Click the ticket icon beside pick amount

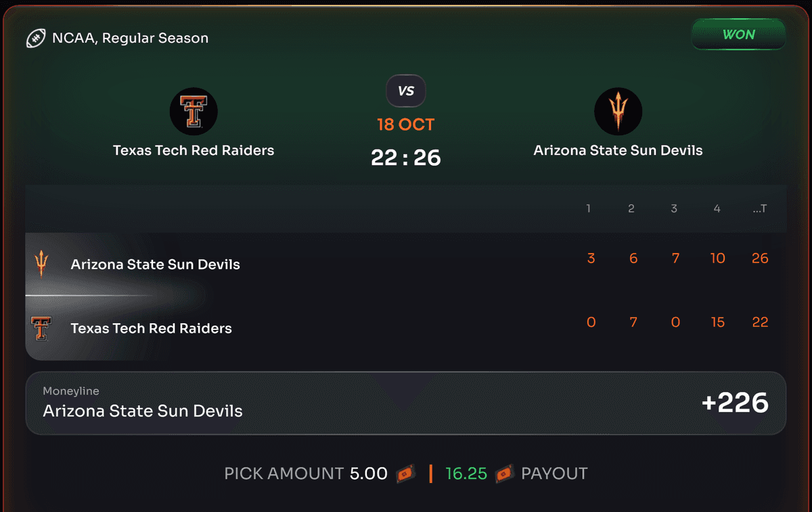(x=405, y=474)
